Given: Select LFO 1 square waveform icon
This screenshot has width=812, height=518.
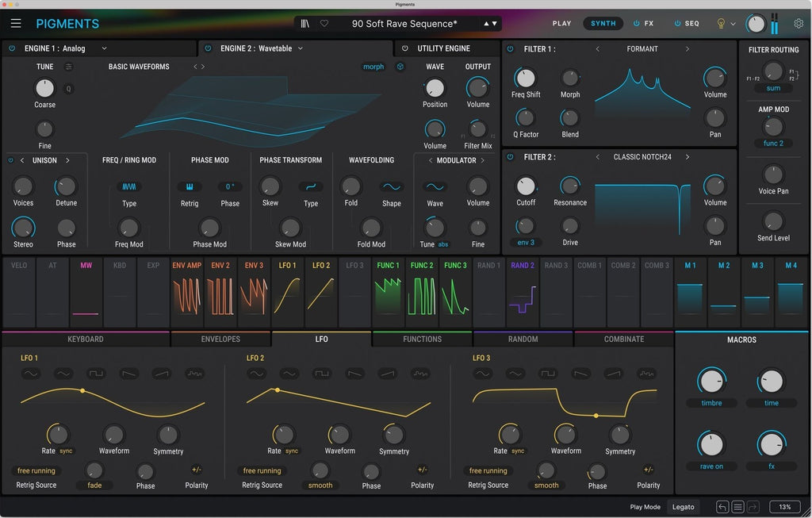Looking at the screenshot, I should (x=96, y=374).
